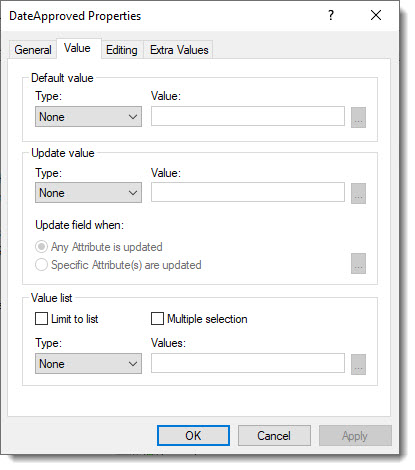This screenshot has width=415, height=470.
Task: Select the Value tab
Action: click(x=78, y=48)
